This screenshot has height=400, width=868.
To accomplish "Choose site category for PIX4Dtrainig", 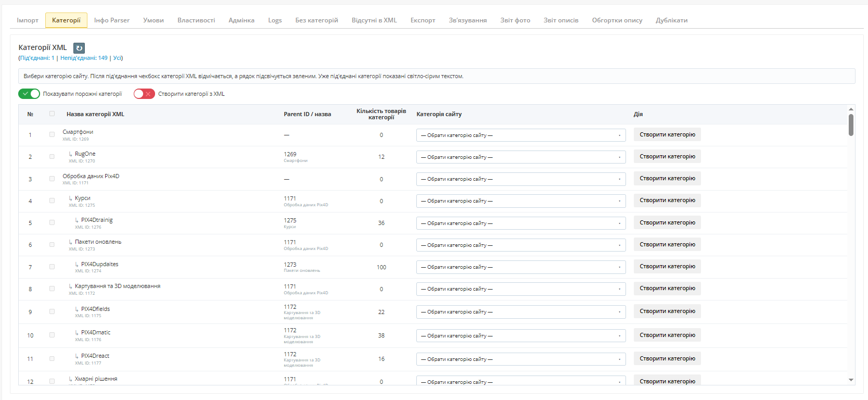I will coord(521,223).
